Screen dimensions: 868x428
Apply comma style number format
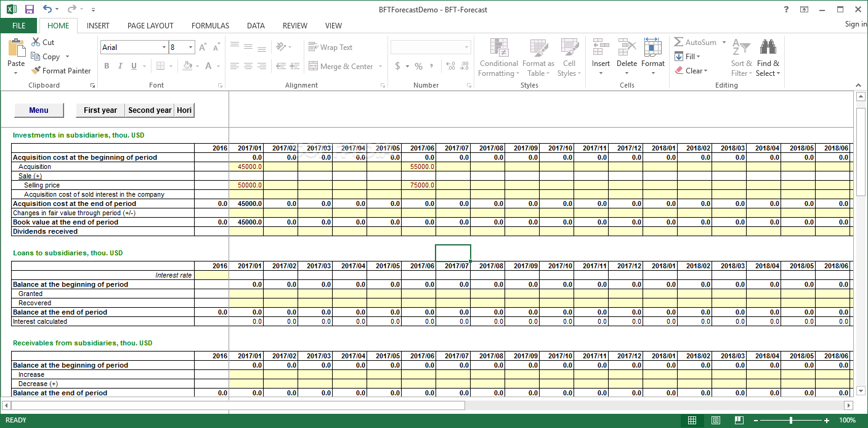point(432,66)
